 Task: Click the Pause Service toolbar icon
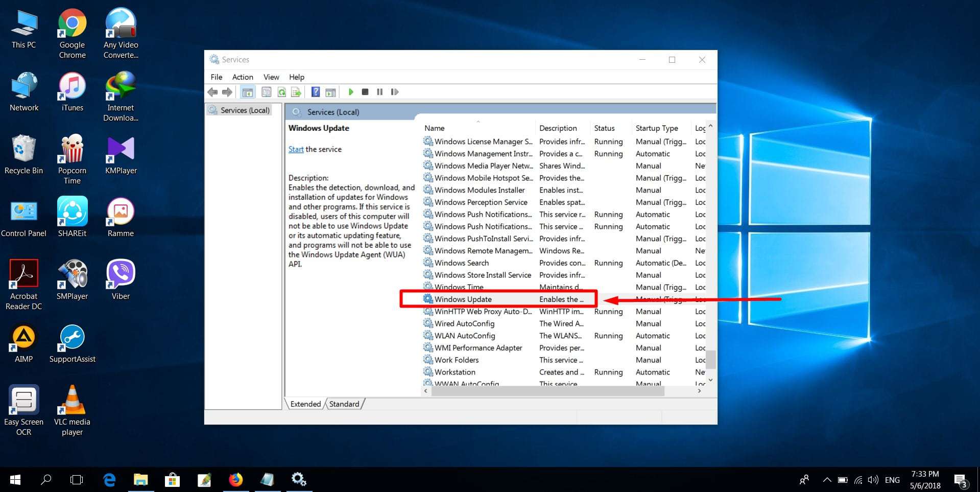pyautogui.click(x=379, y=92)
